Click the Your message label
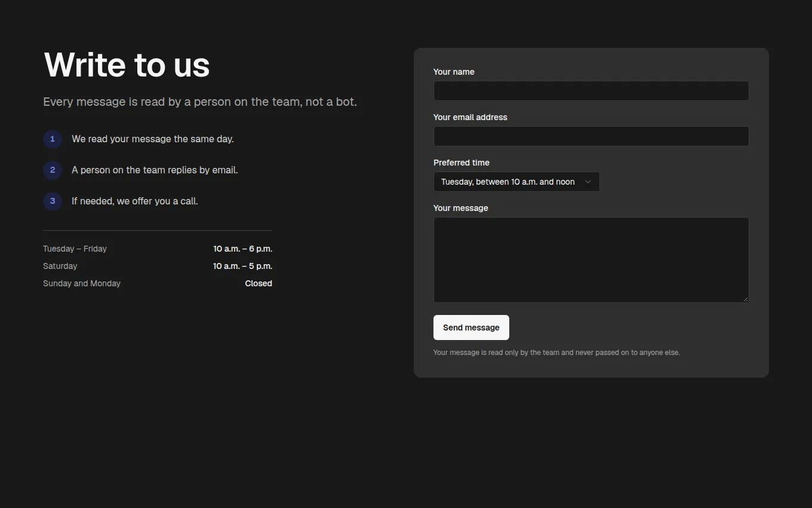 [461, 208]
